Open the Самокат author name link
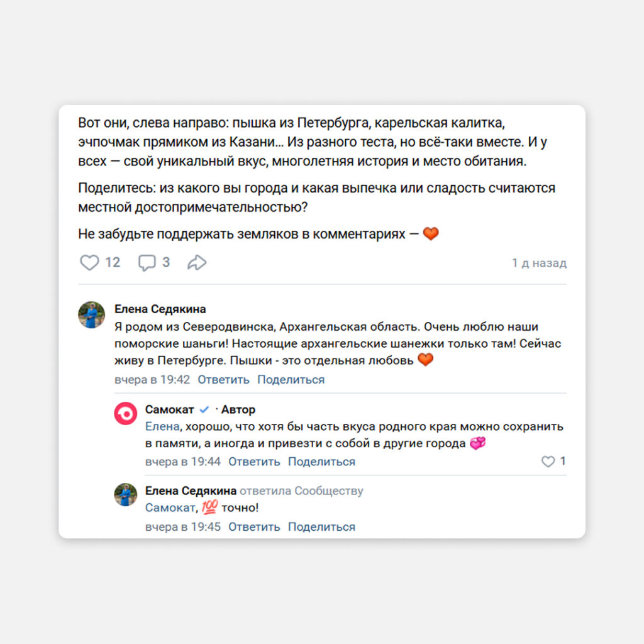The width and height of the screenshot is (644, 644). pos(169,409)
